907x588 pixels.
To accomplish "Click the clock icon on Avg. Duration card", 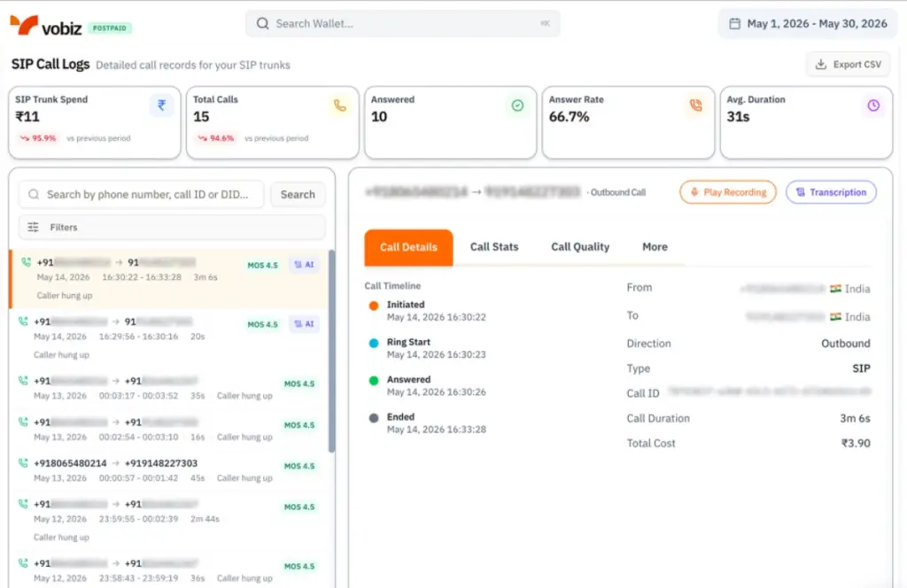I will [873, 105].
